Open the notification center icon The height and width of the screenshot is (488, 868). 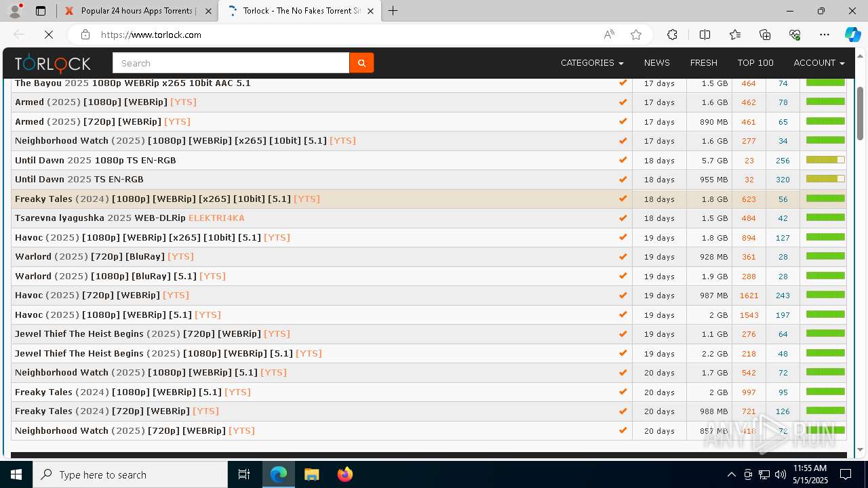[846, 474]
